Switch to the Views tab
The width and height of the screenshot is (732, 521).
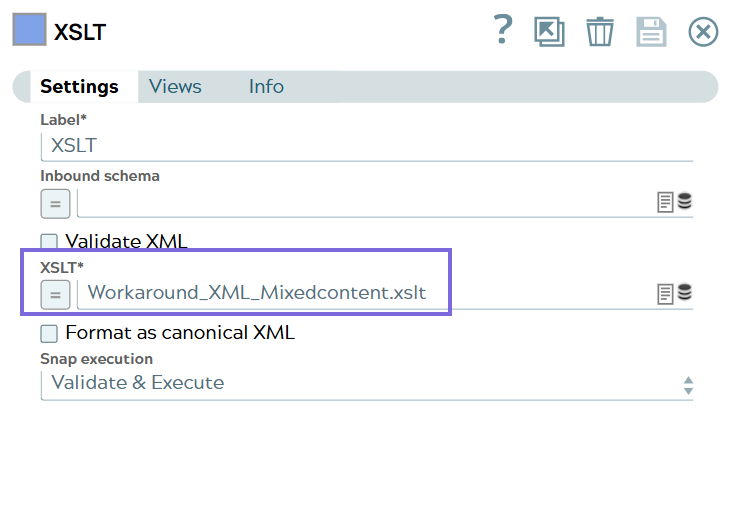point(175,87)
